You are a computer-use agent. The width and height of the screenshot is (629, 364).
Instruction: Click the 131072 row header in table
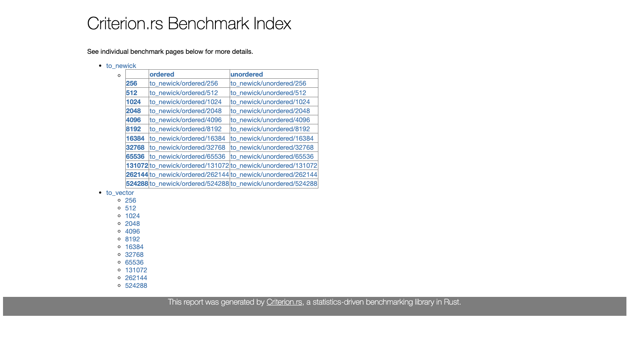pyautogui.click(x=137, y=166)
